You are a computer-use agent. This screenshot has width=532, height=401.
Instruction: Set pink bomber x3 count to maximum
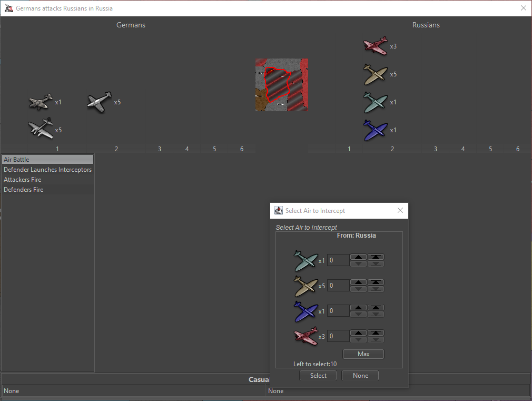click(376, 333)
